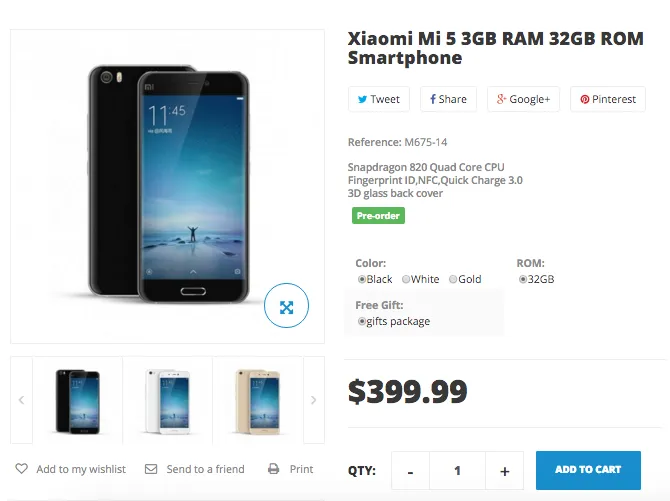The width and height of the screenshot is (670, 501).
Task: Click the printer icon
Action: coord(274,469)
